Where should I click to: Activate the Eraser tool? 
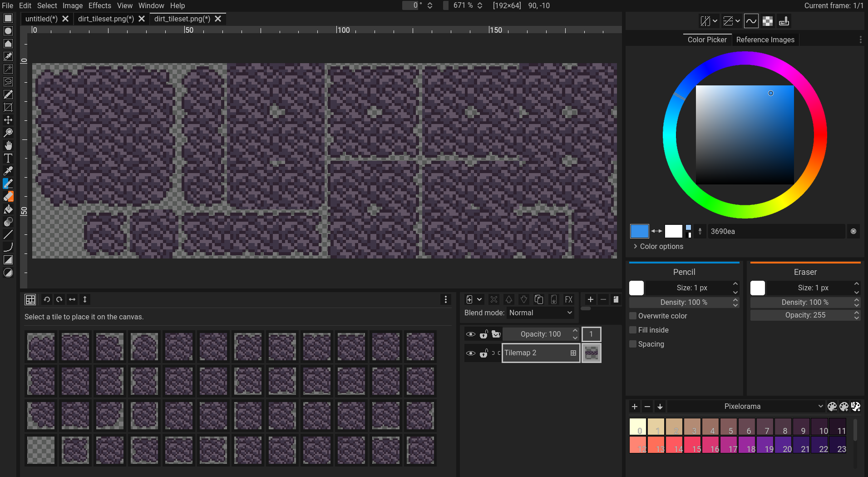coord(8,196)
